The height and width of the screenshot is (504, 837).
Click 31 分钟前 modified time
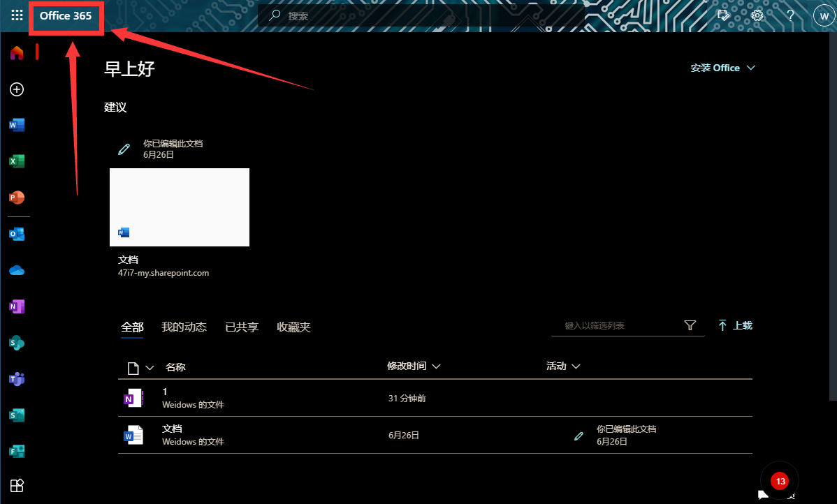pyautogui.click(x=407, y=399)
